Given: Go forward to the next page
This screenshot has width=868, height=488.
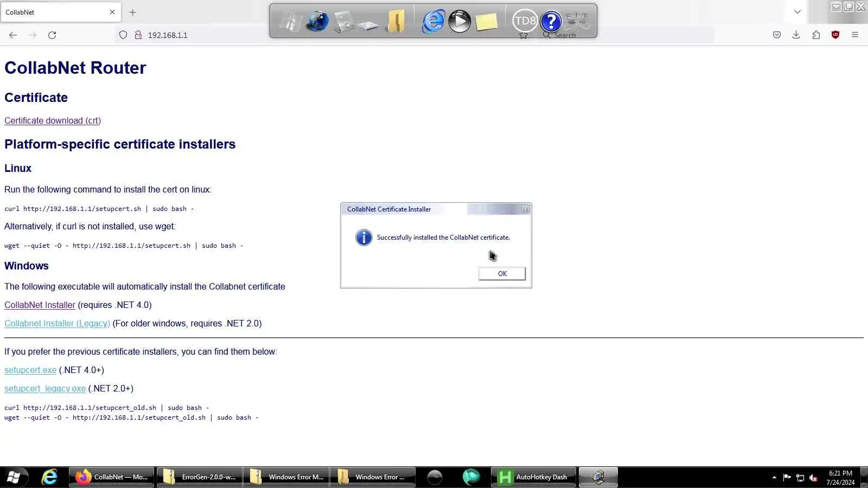Looking at the screenshot, I should (33, 35).
